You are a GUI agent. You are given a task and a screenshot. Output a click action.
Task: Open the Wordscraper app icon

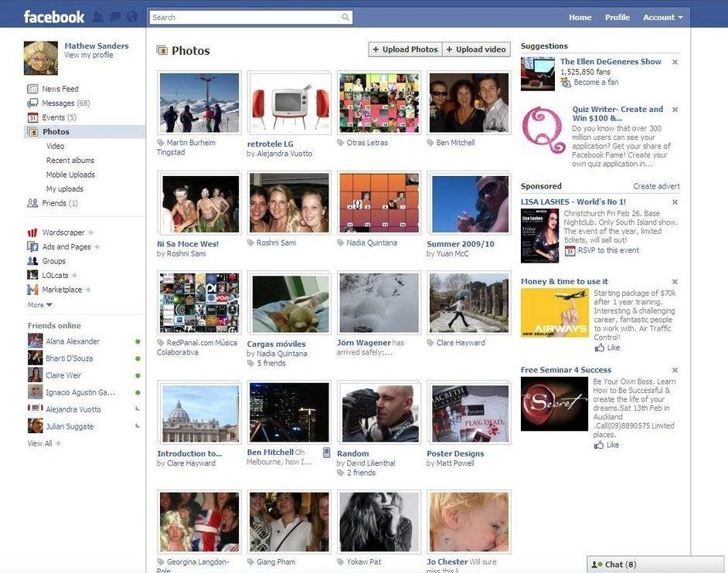[32, 232]
